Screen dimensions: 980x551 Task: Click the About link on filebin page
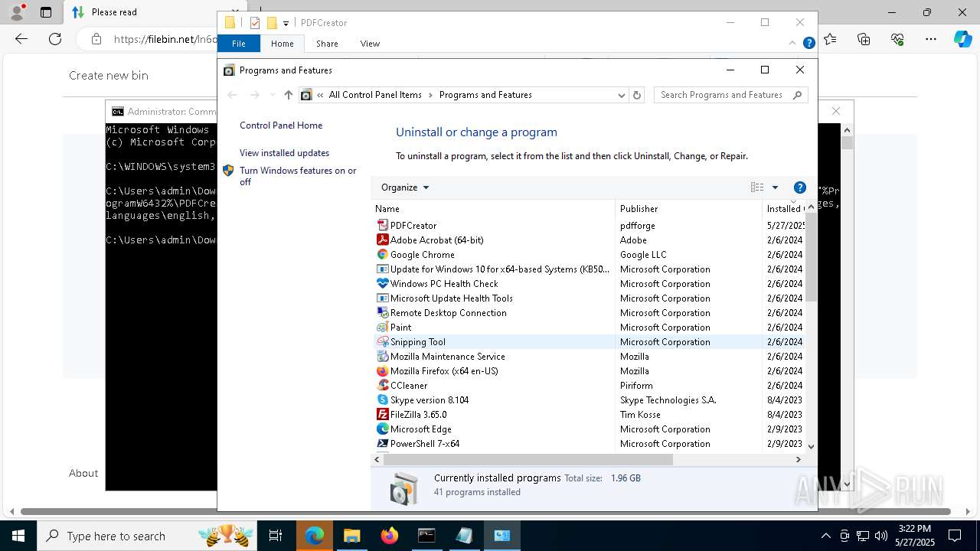click(x=83, y=473)
